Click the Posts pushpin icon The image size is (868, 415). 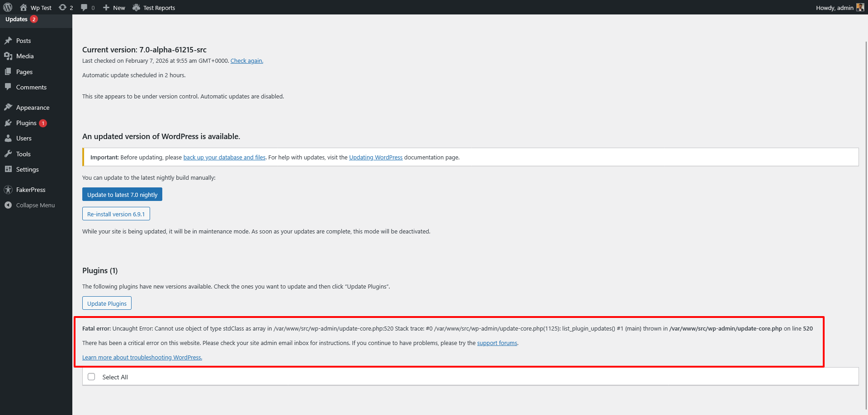(x=8, y=41)
